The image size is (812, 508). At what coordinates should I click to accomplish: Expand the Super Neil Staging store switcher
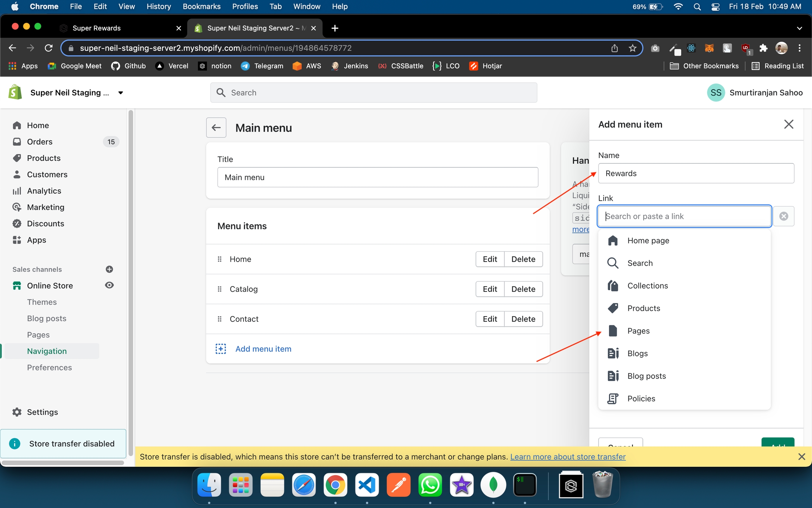click(x=121, y=93)
